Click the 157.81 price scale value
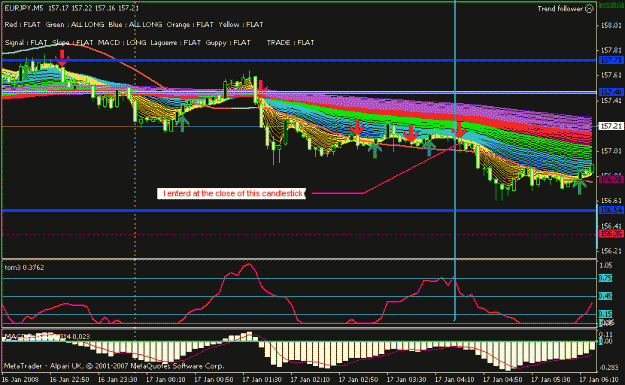Image resolution: width=625 pixels, height=385 pixels. tap(611, 50)
